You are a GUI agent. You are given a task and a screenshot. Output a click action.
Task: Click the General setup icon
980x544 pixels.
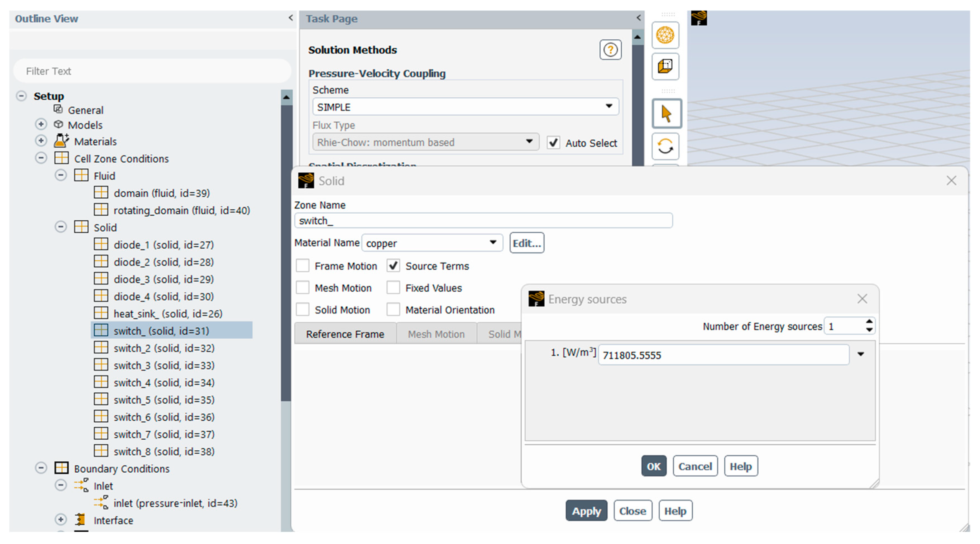(58, 110)
